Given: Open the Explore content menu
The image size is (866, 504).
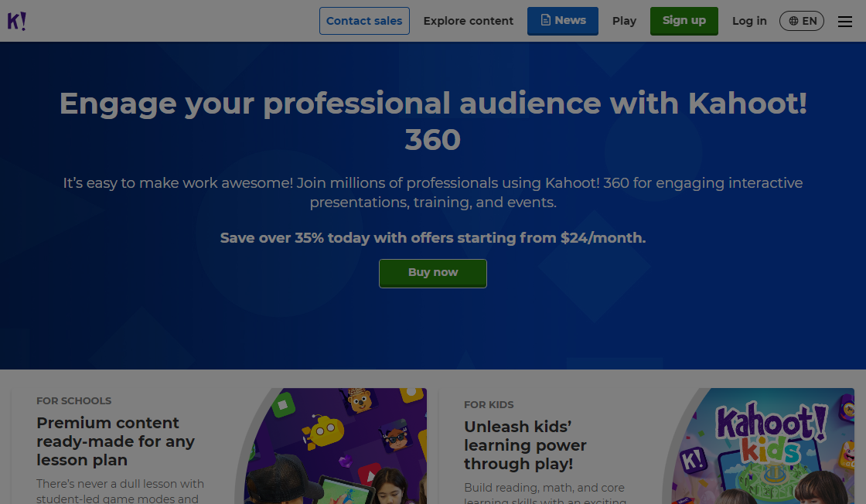Looking at the screenshot, I should pos(468,21).
